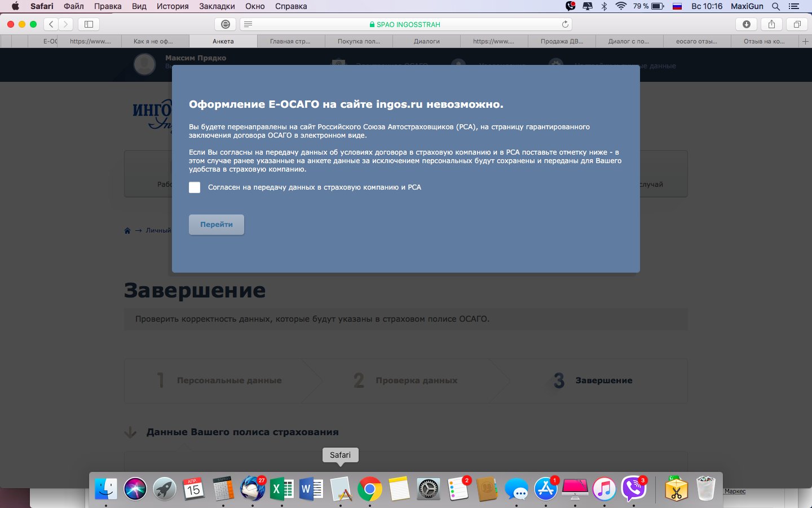The height and width of the screenshot is (508, 812).
Task: Open Calculator from the Dock
Action: [223, 489]
